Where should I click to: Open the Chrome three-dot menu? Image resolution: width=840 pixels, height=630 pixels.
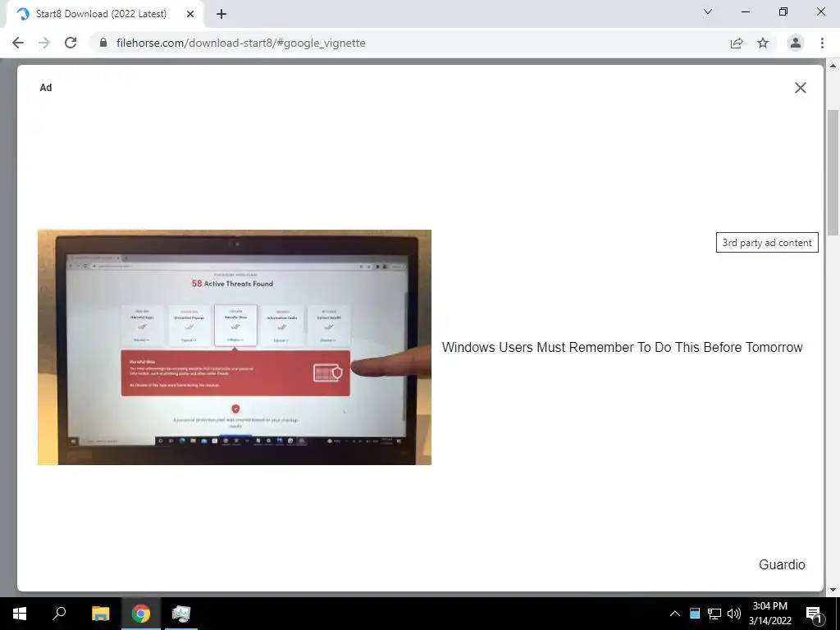tap(822, 43)
